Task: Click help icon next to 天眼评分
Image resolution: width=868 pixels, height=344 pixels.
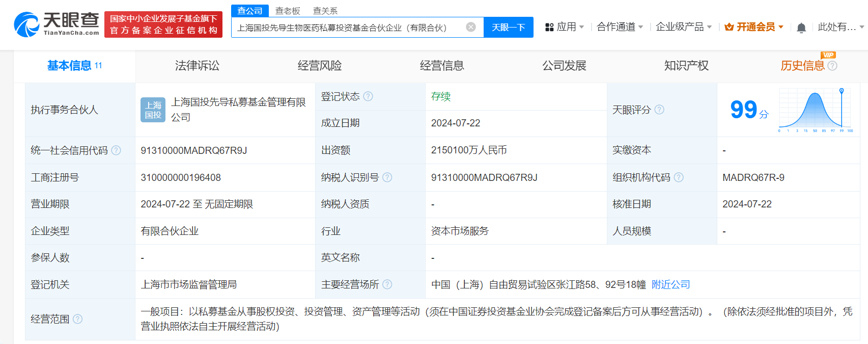Action: tap(659, 110)
